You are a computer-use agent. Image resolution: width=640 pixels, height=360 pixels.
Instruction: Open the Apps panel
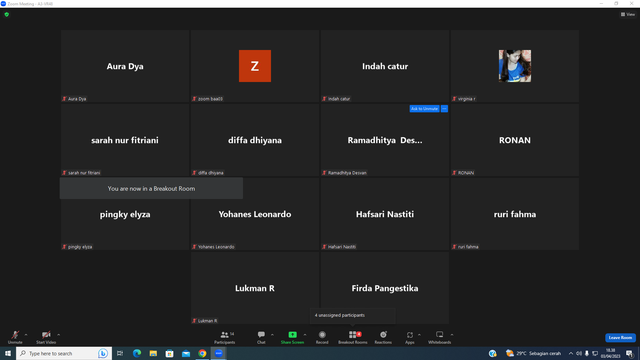410,337
